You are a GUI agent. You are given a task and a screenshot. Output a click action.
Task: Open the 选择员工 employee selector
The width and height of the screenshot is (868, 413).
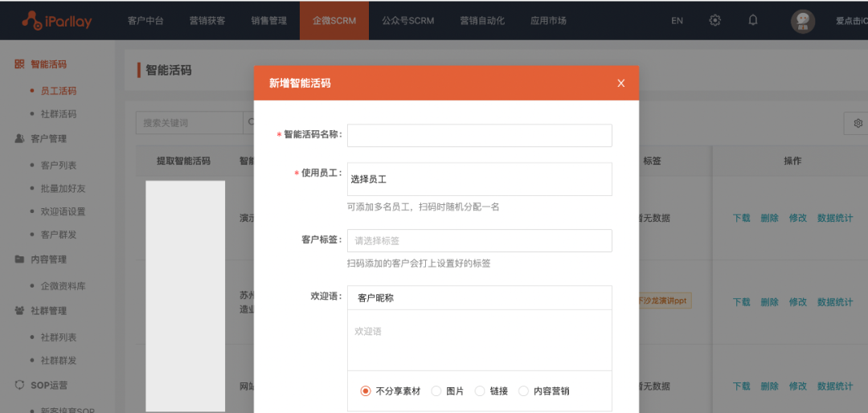(479, 179)
